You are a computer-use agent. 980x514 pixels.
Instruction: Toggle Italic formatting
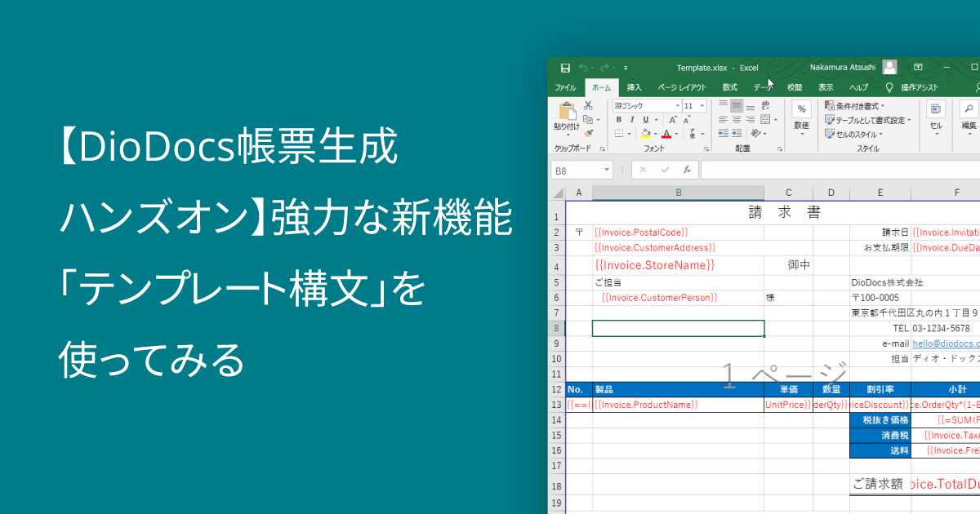[x=632, y=120]
